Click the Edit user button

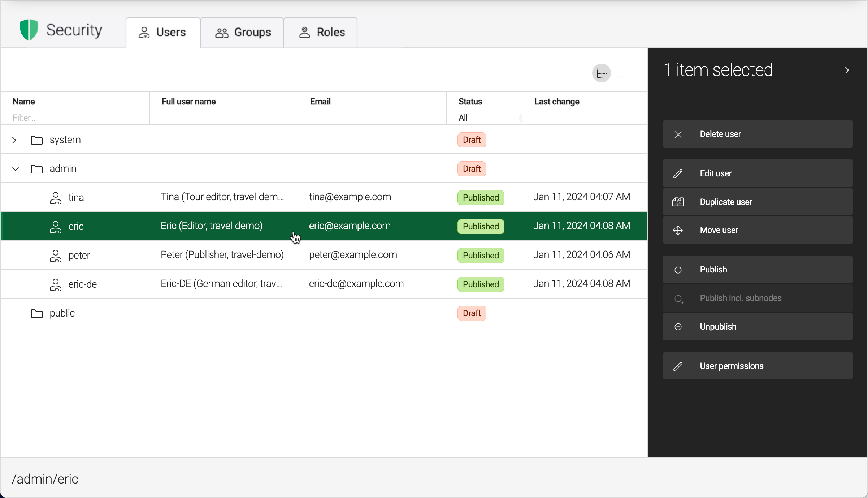757,173
